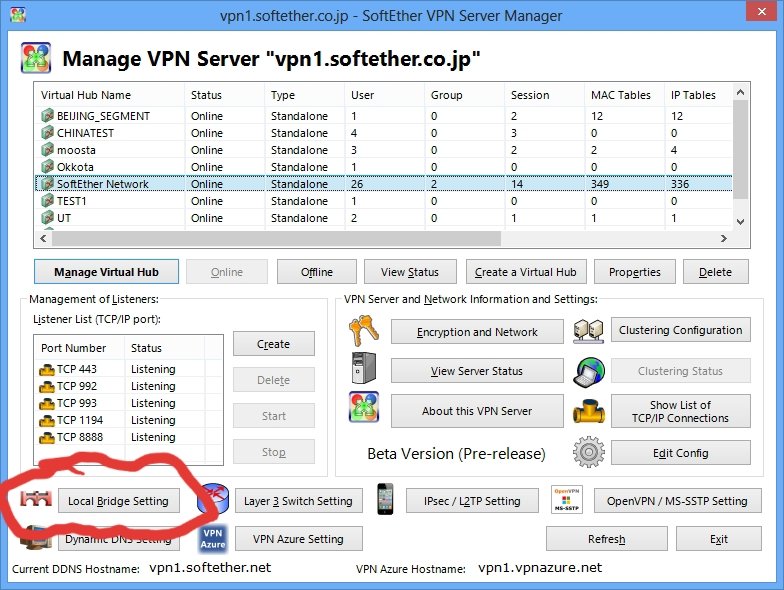Click the Refresh button
784x590 pixels.
(x=606, y=538)
